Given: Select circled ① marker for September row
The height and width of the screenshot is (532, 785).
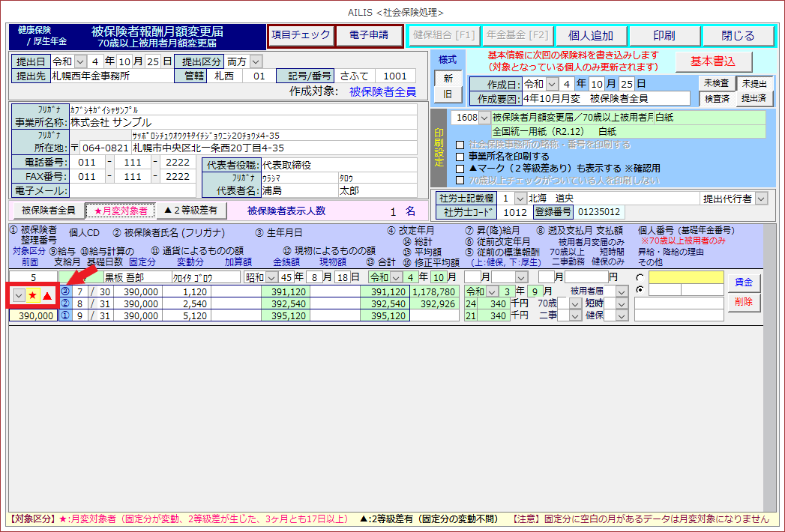Looking at the screenshot, I should click(65, 315).
